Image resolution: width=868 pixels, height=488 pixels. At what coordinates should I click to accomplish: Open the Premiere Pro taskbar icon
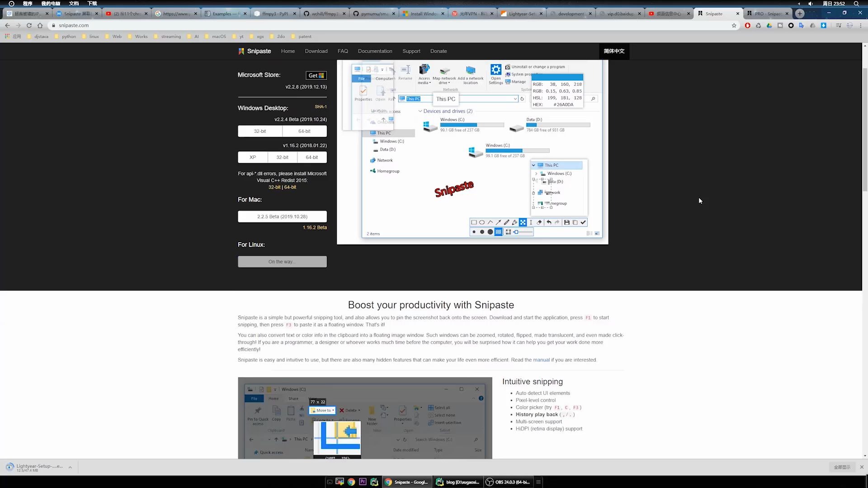(x=363, y=482)
